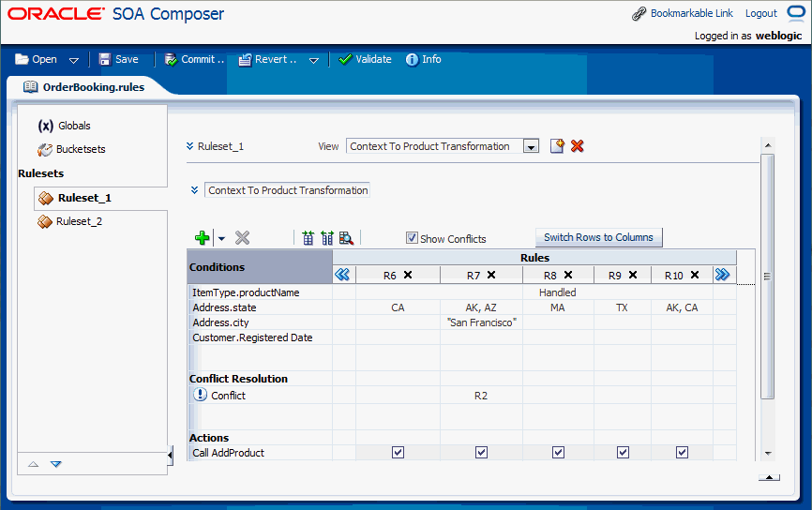Click the CA state cell under R6

pyautogui.click(x=398, y=307)
